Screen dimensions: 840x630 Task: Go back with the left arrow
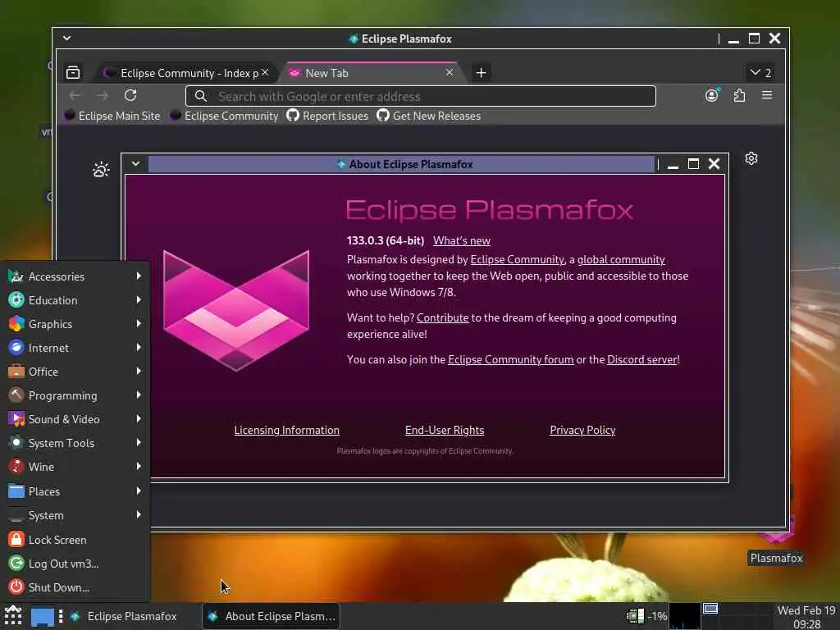point(75,95)
